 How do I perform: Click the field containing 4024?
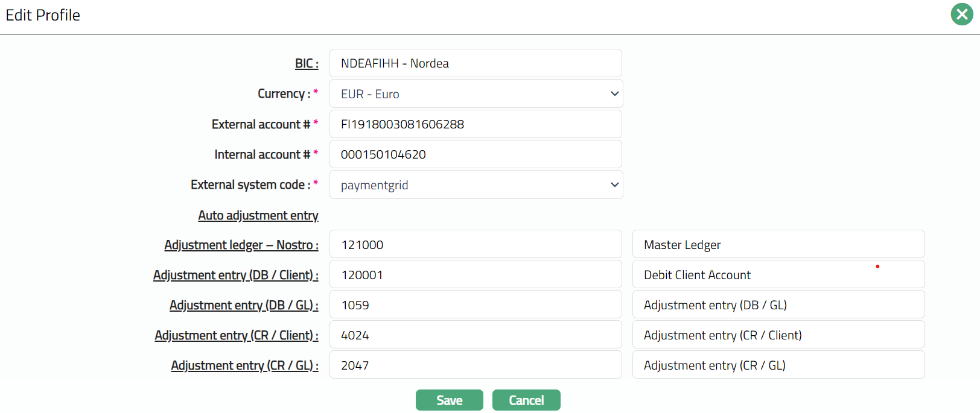[476, 335]
